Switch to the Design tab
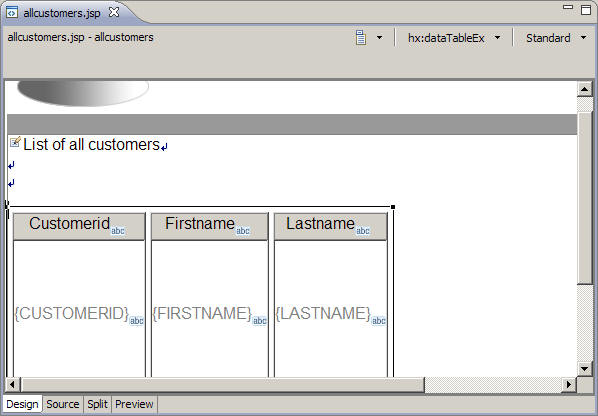This screenshot has height=416, width=598. 22,404
